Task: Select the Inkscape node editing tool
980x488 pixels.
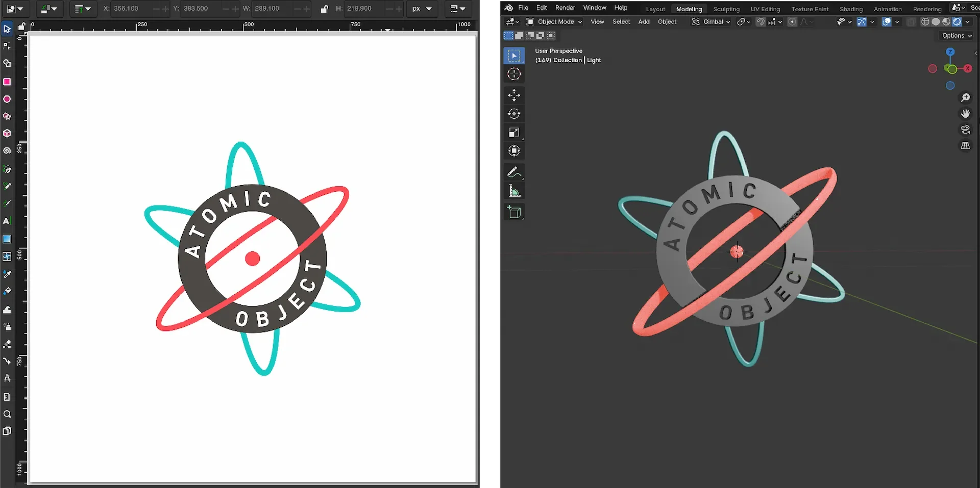Action: click(7, 46)
